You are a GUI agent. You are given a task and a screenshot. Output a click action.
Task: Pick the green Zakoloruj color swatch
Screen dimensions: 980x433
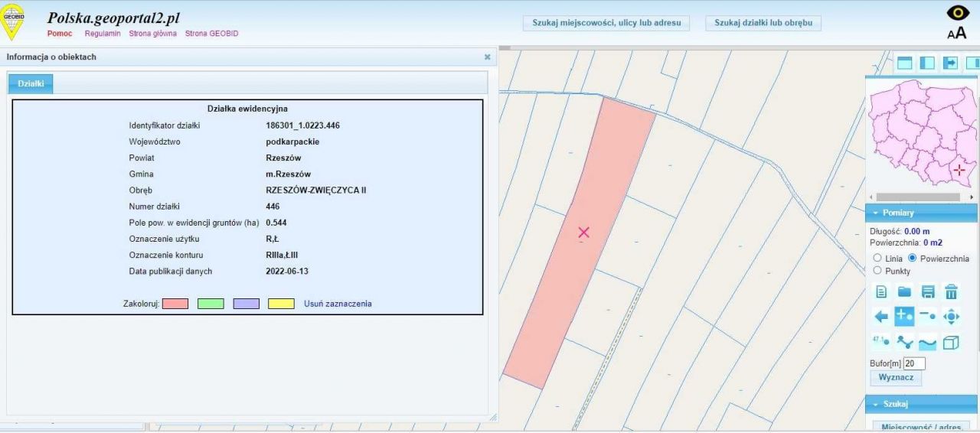(x=211, y=304)
